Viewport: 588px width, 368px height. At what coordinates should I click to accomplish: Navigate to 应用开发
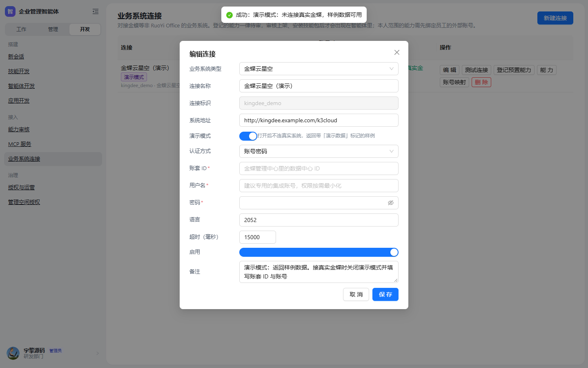(19, 101)
